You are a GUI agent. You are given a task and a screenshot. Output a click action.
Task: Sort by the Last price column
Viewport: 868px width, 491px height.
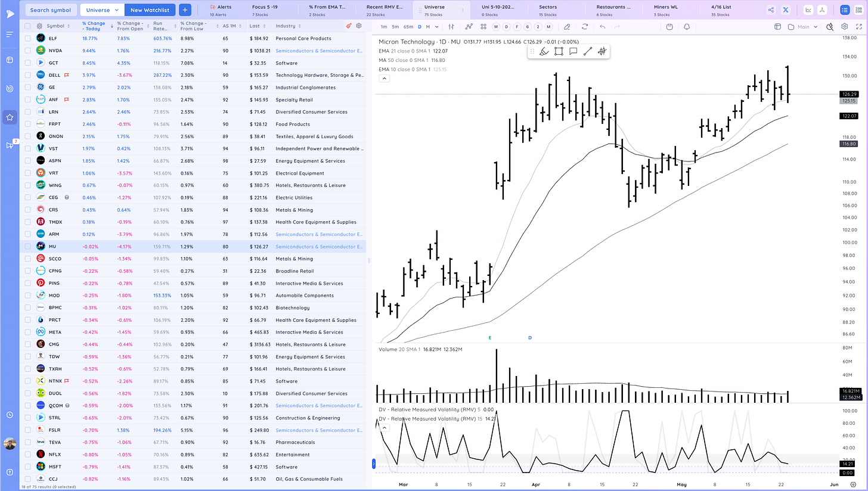(x=257, y=26)
